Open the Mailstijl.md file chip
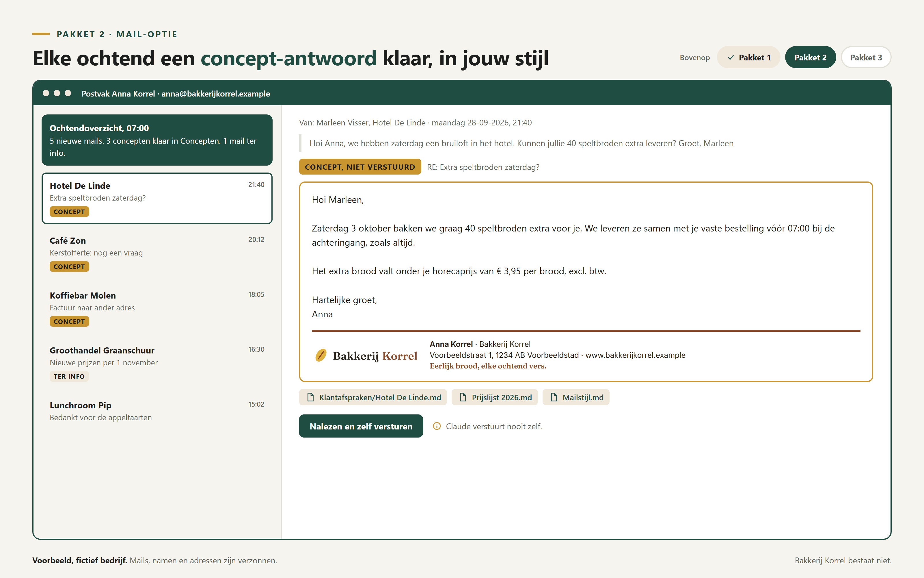The image size is (924, 578). [x=576, y=397]
